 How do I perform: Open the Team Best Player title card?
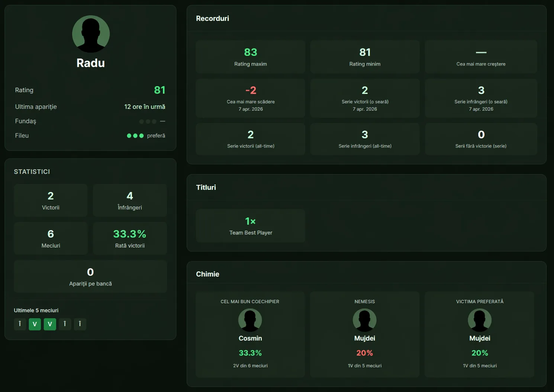[x=251, y=226]
